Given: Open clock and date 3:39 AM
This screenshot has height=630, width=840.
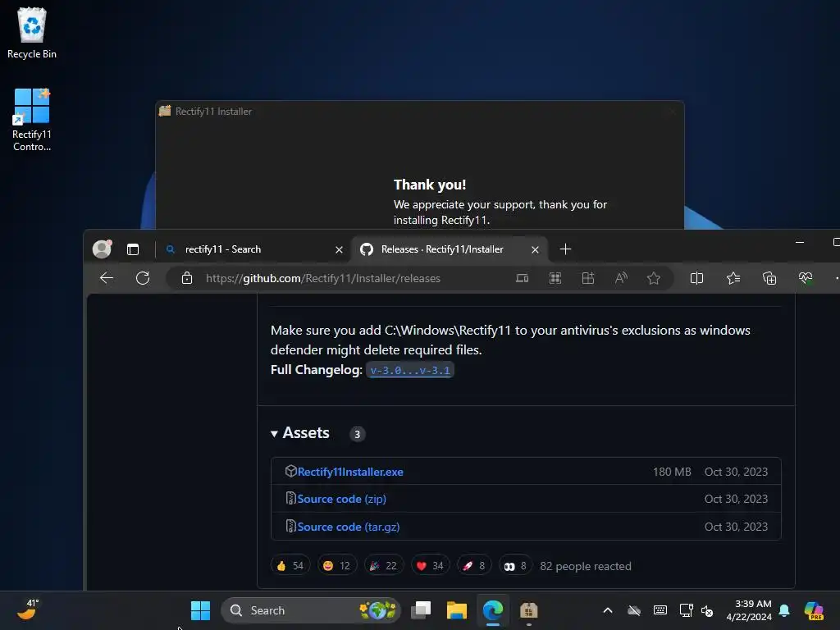Looking at the screenshot, I should 749,610.
